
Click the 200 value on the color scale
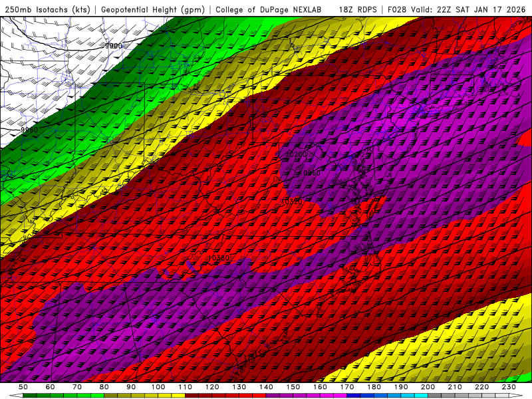(x=428, y=387)
